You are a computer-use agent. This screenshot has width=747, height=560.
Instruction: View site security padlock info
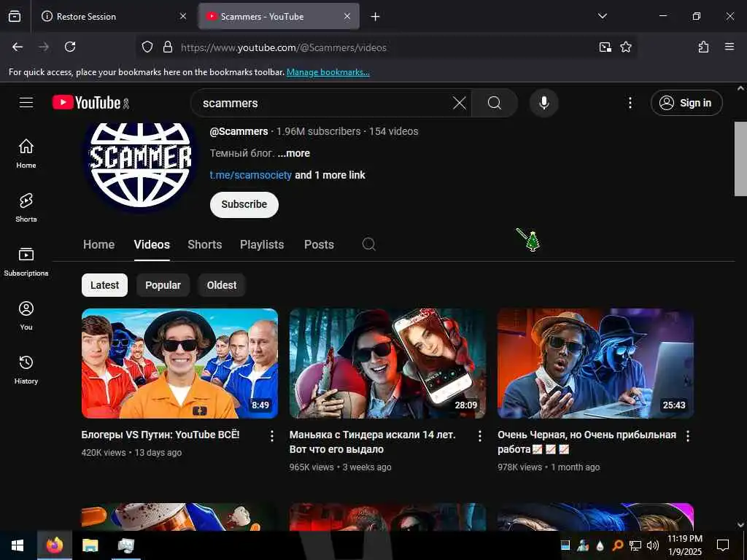point(167,47)
